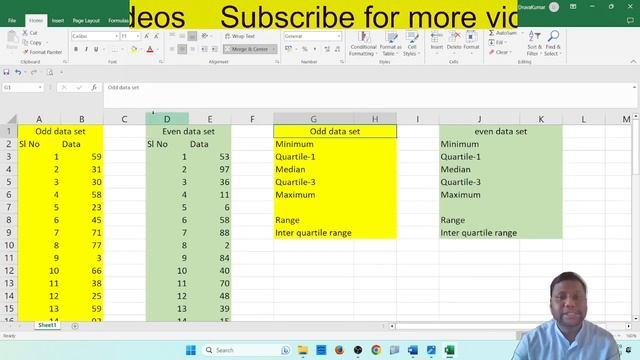The image size is (640, 360).
Task: Toggle Bold formatting
Action: click(x=76, y=49)
